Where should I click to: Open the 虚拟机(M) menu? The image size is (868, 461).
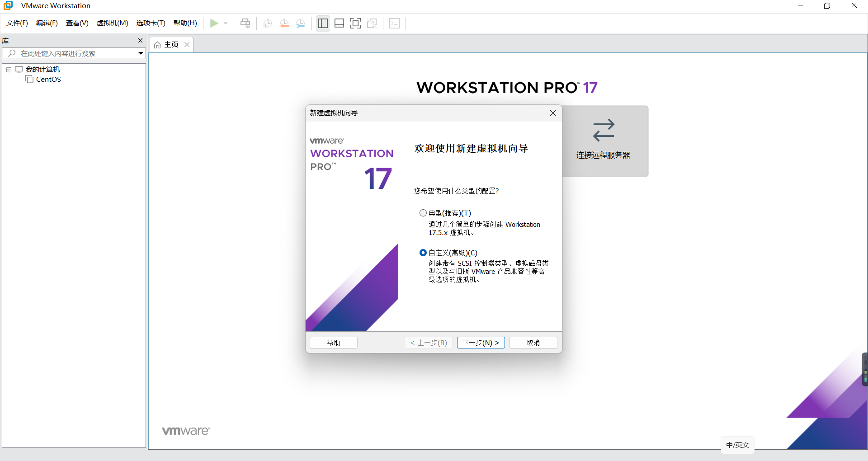point(112,23)
